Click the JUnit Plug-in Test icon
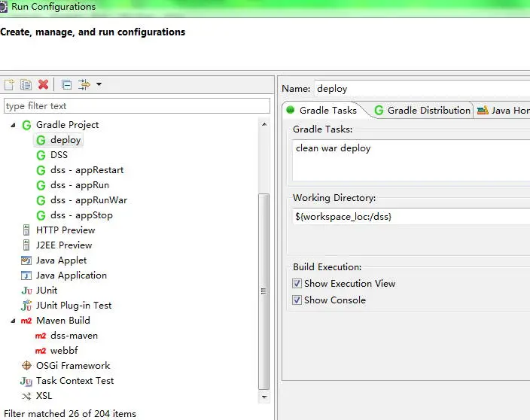530x420 pixels. 26,306
